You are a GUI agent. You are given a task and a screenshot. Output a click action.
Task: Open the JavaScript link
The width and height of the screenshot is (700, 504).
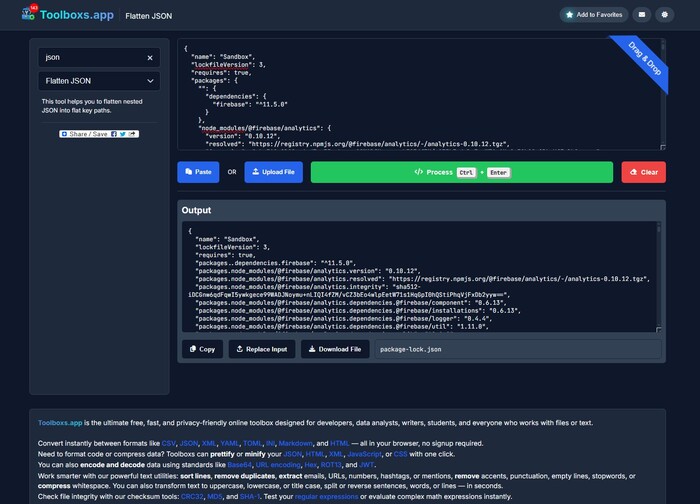pos(364,454)
